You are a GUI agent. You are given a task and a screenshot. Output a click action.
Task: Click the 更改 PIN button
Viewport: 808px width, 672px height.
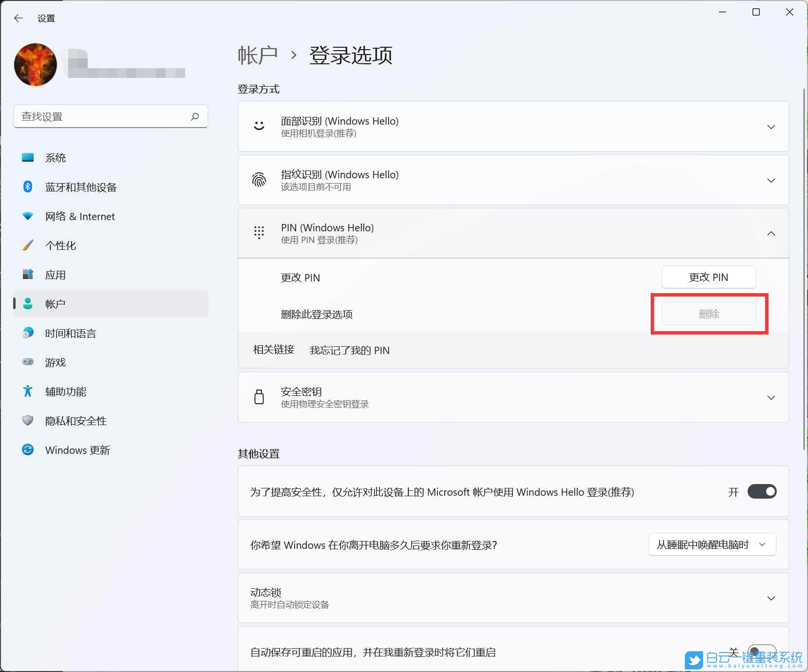(x=708, y=277)
